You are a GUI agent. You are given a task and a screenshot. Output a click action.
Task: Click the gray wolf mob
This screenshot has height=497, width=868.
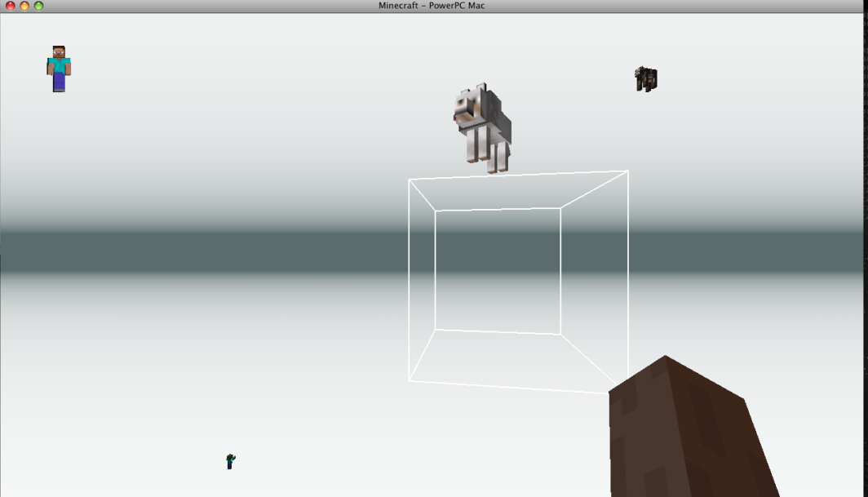pyautogui.click(x=482, y=128)
